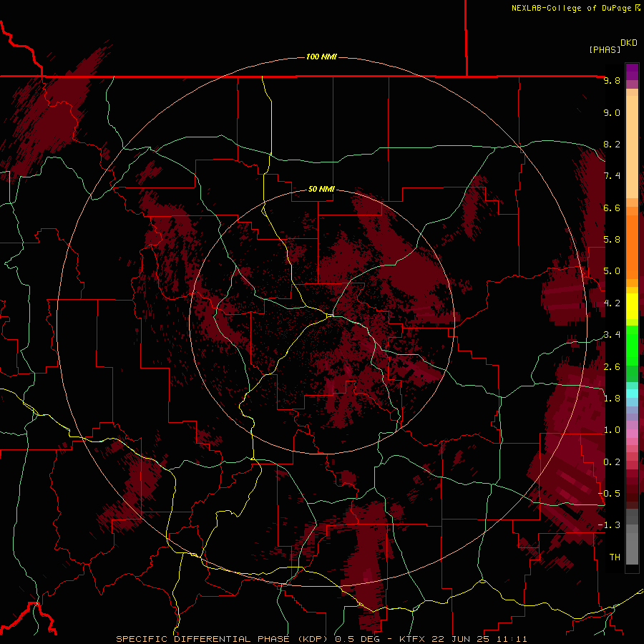
Task: Click the purple swatch at top of legend
Action: click(x=632, y=72)
